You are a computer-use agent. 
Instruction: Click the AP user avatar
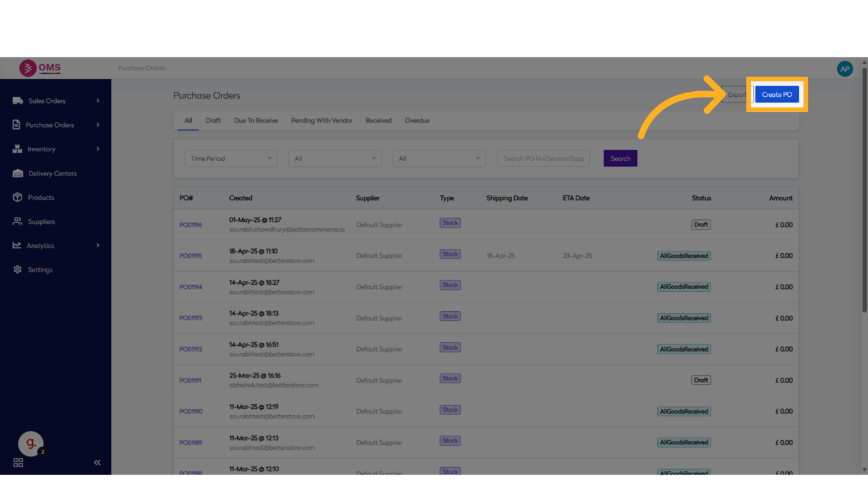click(845, 69)
